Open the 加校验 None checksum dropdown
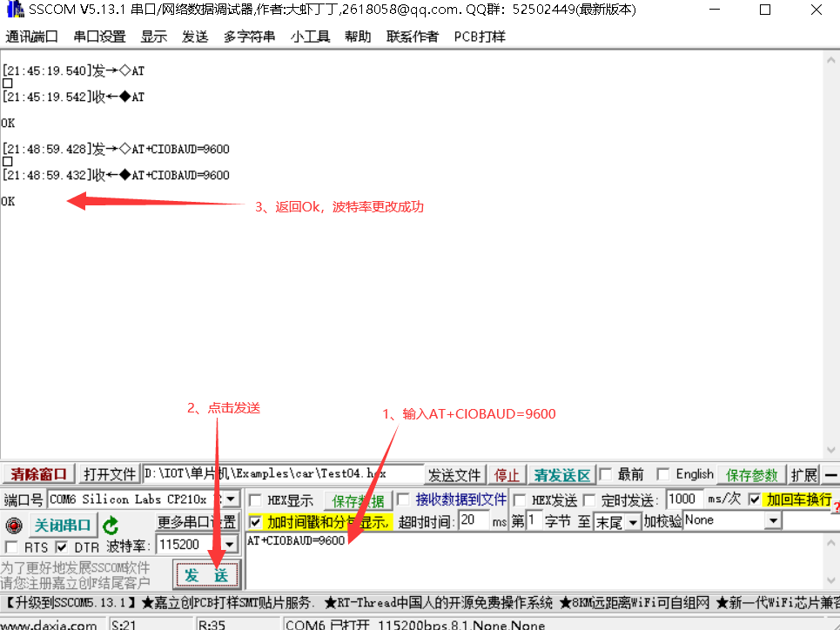The height and width of the screenshot is (630, 840). click(x=773, y=520)
